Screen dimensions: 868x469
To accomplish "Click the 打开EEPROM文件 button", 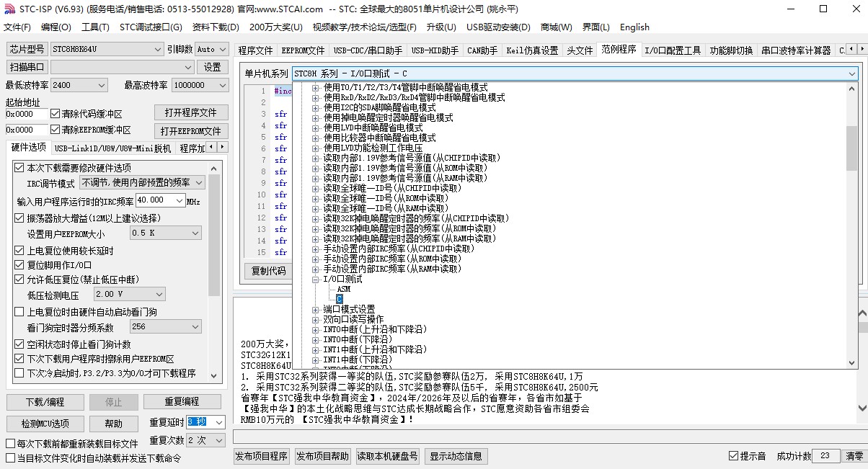I will coord(190,131).
